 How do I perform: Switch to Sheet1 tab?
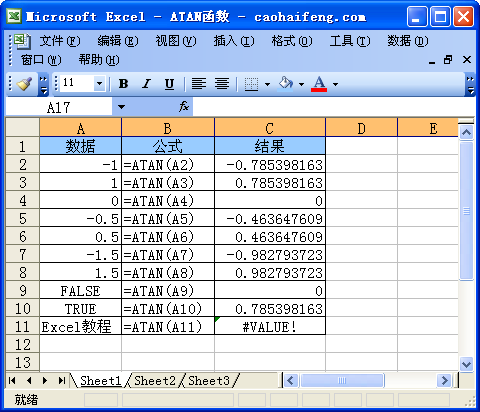(x=101, y=380)
